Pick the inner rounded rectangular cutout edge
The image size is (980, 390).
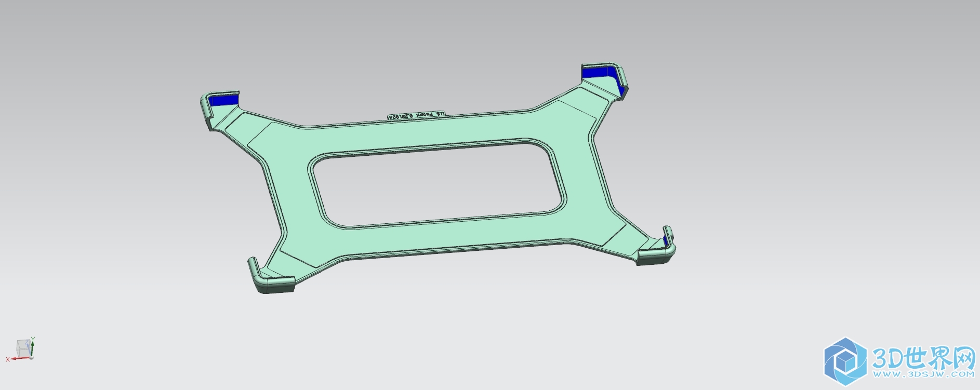pos(436,184)
